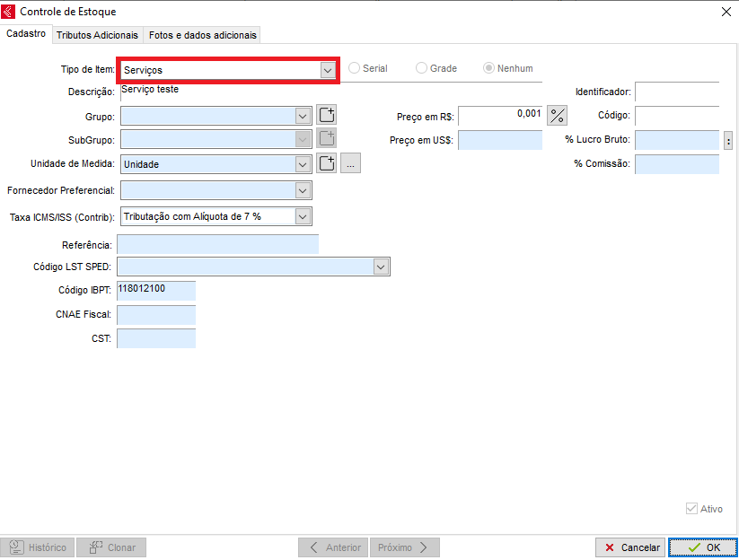Switch to the Tributos Adicionais tab
This screenshot has height=560, width=739.
pos(97,35)
